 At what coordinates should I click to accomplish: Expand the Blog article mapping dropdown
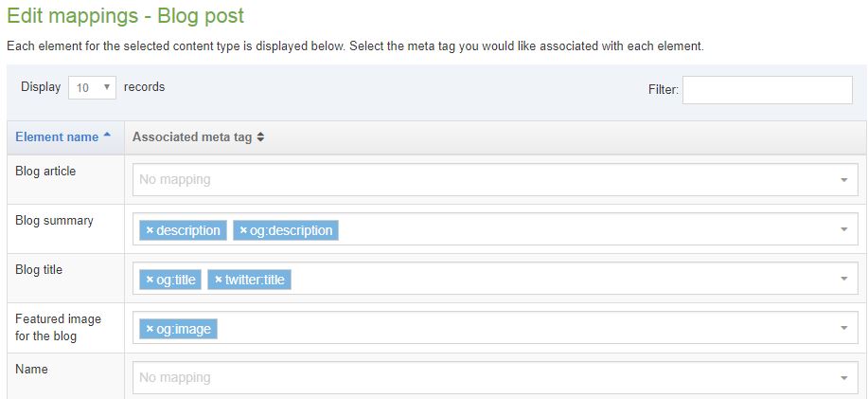tap(843, 180)
